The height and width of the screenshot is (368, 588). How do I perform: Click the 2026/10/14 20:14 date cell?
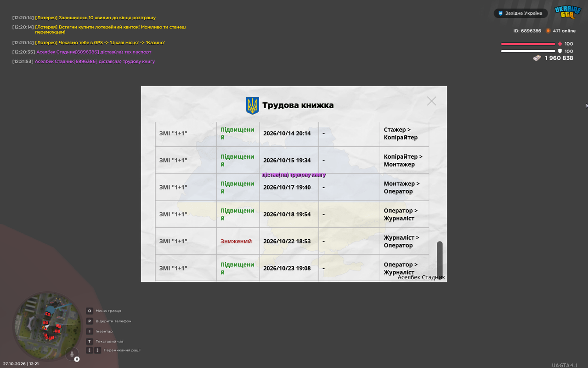click(289, 133)
